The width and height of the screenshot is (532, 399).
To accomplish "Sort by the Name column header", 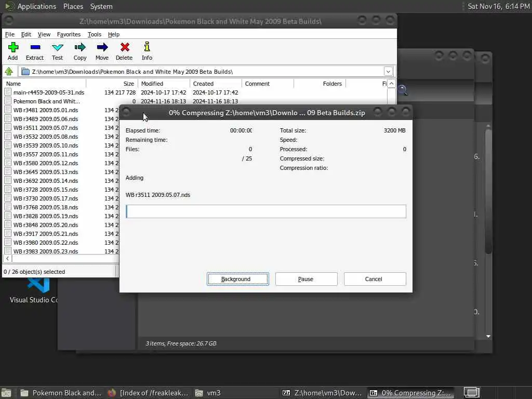I will pos(44,84).
